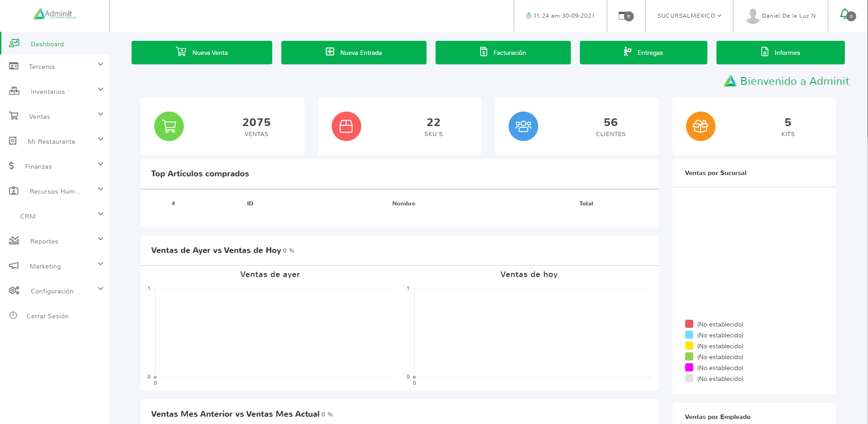Click the orange Kits gift icon
This screenshot has height=424, width=868.
[x=701, y=126]
